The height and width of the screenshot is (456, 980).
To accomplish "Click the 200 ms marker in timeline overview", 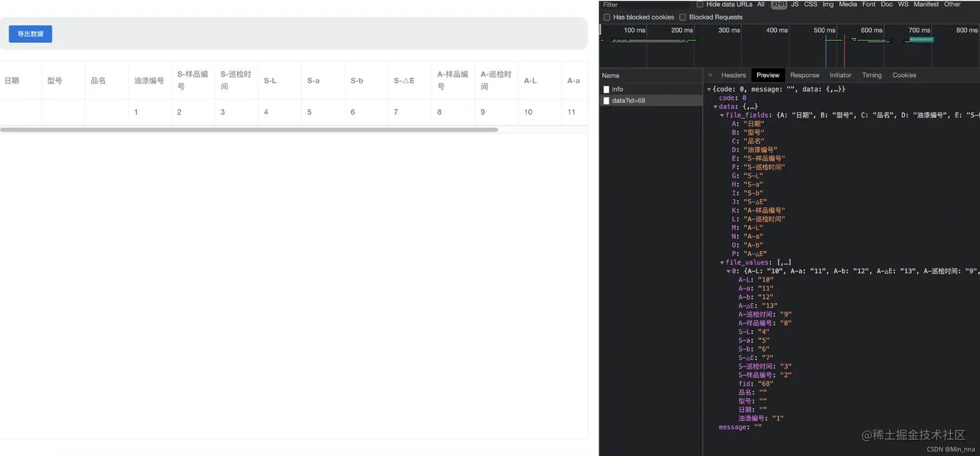I will (682, 30).
